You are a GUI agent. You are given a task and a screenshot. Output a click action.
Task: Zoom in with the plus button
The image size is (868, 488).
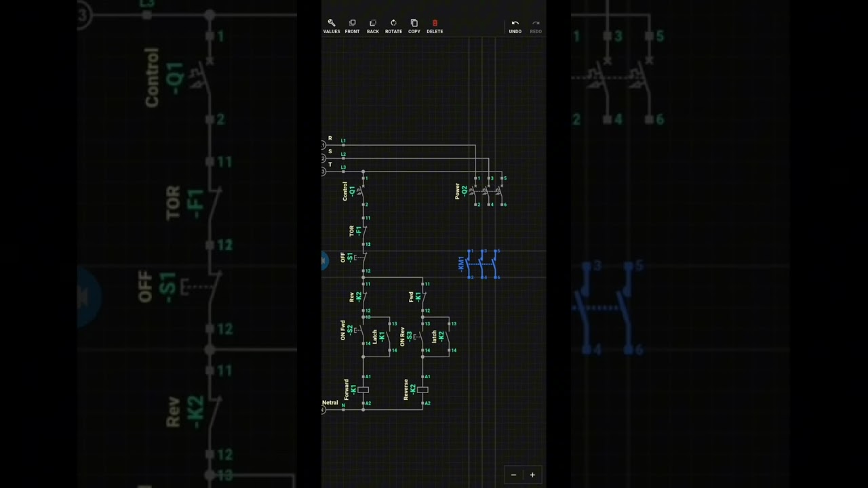(x=532, y=475)
